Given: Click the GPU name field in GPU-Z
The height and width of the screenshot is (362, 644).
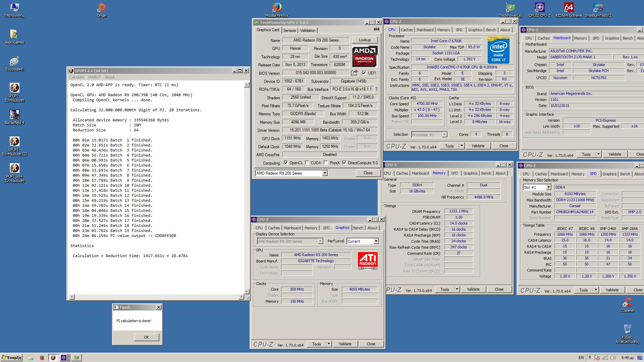Looking at the screenshot, I should tap(316, 40).
